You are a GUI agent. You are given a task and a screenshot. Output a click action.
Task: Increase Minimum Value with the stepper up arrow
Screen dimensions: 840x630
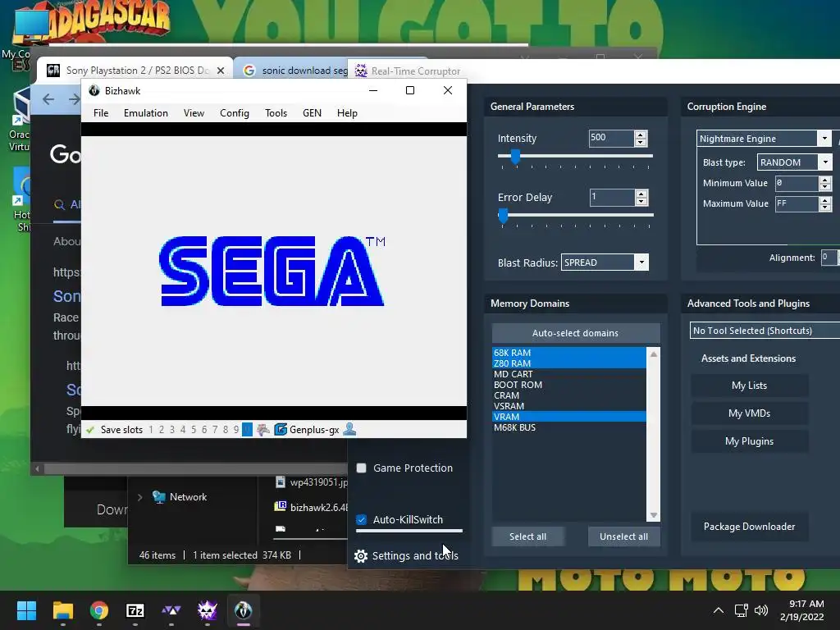tap(825, 180)
